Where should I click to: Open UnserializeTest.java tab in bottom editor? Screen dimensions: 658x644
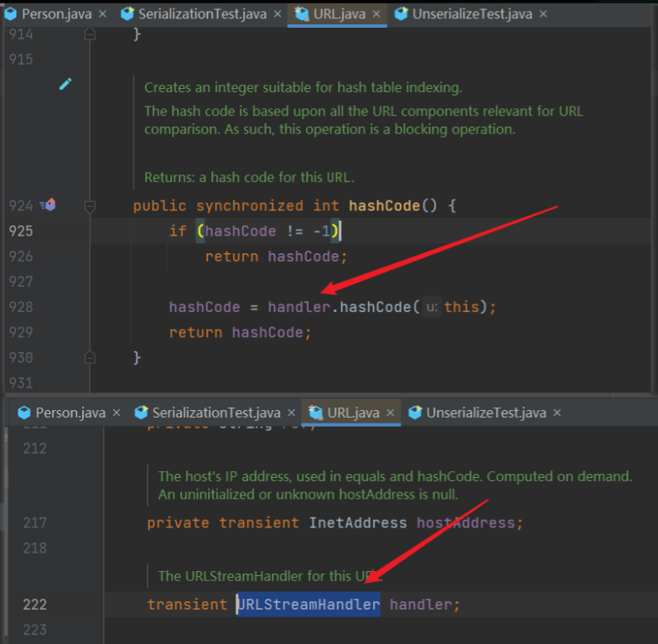486,413
